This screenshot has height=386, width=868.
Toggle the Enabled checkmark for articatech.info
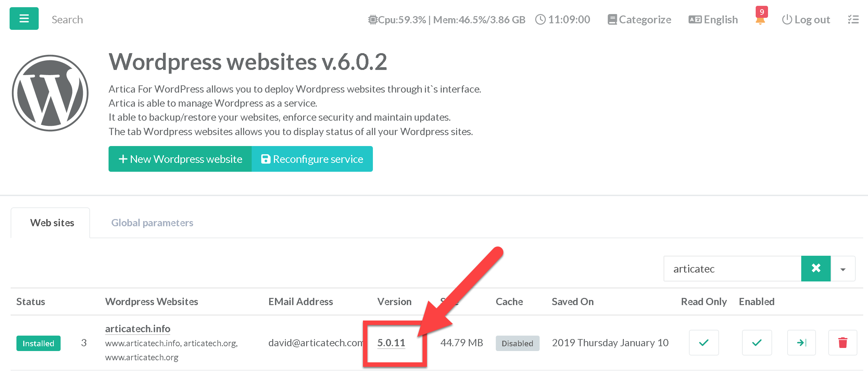757,342
